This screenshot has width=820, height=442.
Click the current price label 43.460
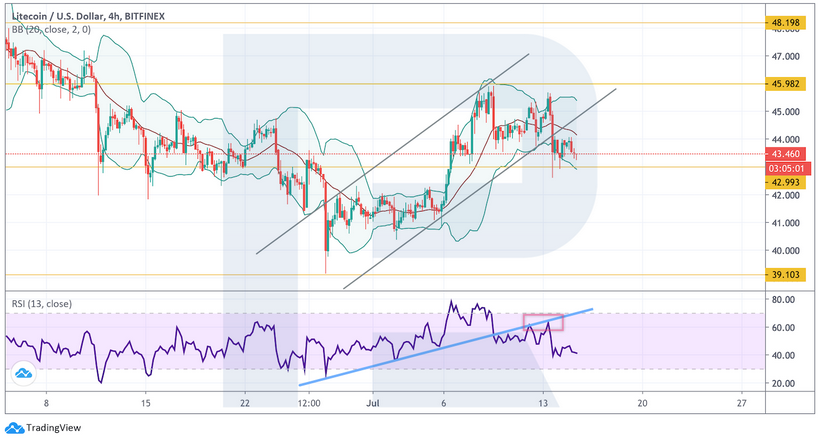785,154
